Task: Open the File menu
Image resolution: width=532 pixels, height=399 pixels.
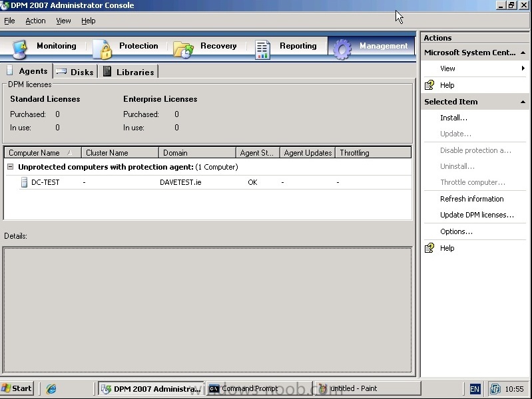Action: (9, 21)
